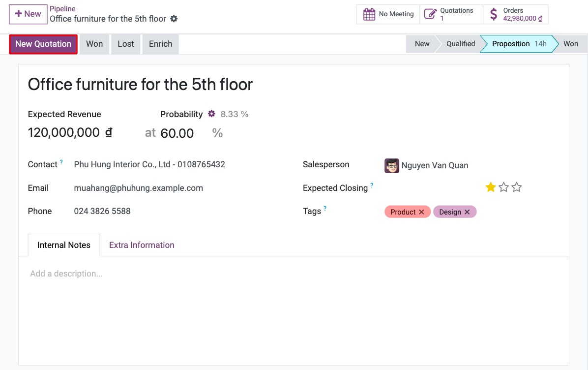
Task: Select the Proposition stage
Action: click(519, 44)
